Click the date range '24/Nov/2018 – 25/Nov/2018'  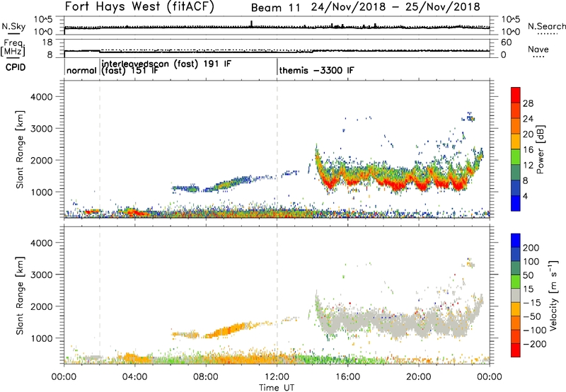tap(395, 7)
